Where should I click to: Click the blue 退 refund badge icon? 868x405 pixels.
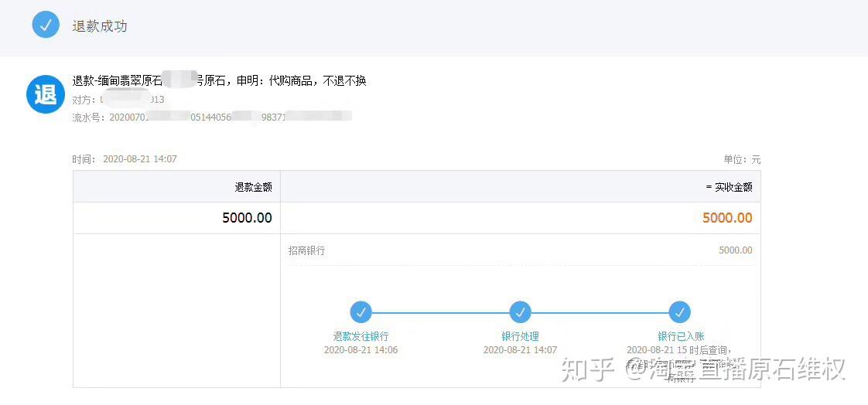click(46, 94)
